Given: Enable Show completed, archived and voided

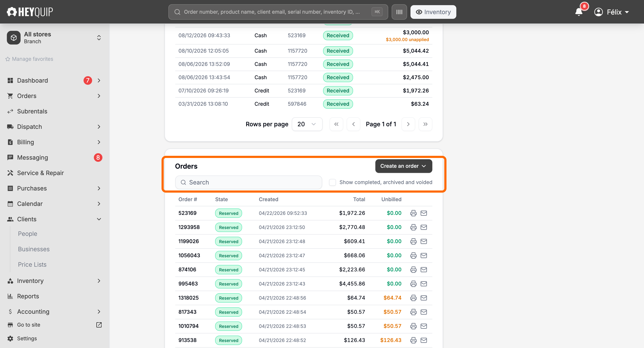Looking at the screenshot, I should (332, 182).
